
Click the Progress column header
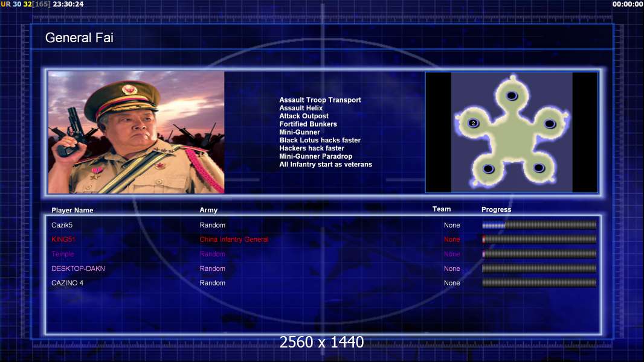coord(496,209)
